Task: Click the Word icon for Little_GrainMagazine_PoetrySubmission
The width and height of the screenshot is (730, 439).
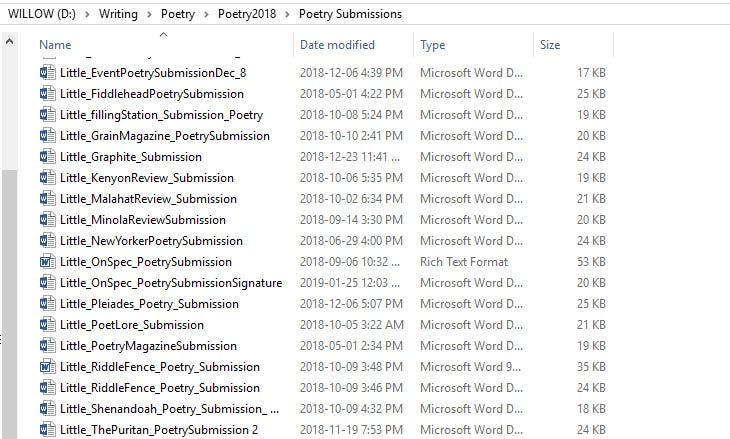Action: click(47, 135)
